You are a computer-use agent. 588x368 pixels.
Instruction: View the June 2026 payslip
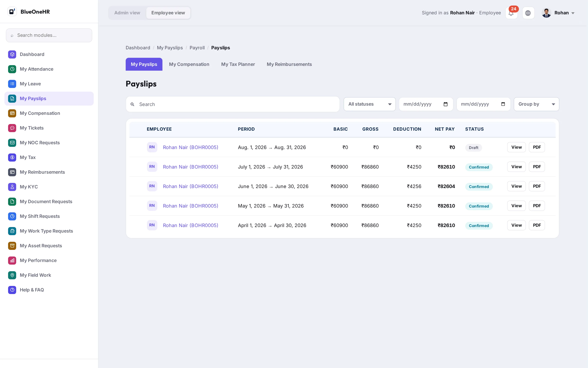(x=516, y=186)
